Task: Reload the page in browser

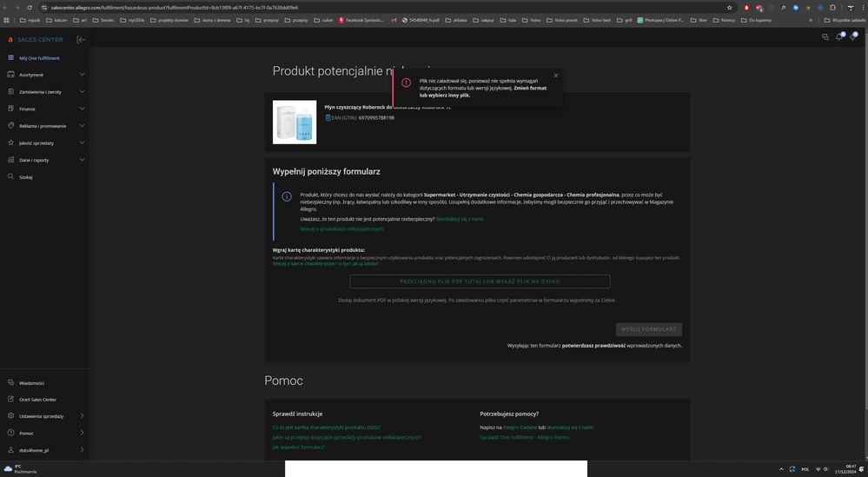Action: [x=30, y=8]
